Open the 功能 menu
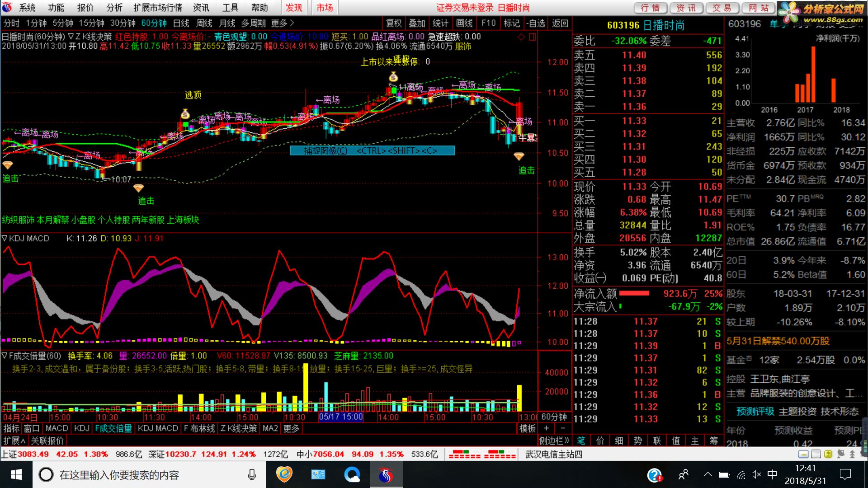Screen dimensions: 868x488 [56, 8]
